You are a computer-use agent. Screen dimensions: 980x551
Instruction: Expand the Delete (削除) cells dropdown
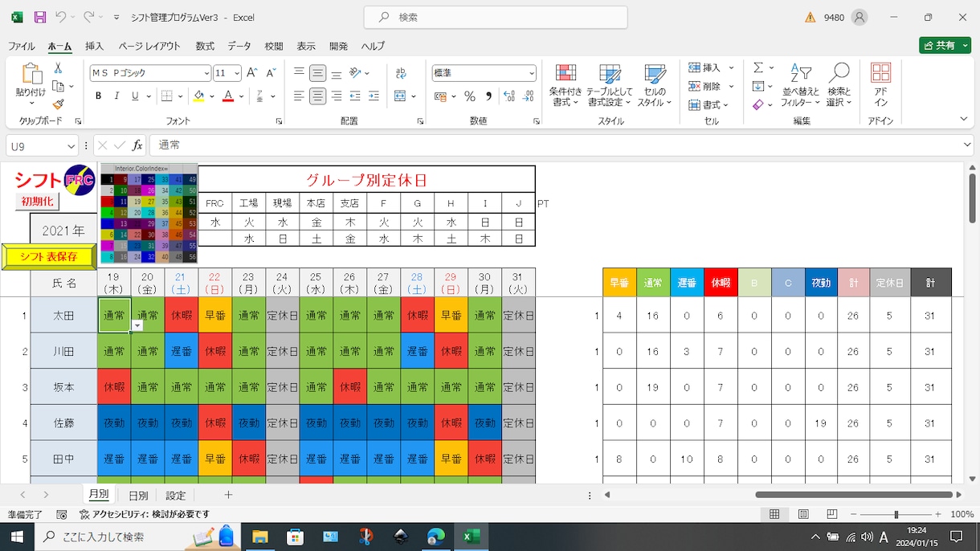pyautogui.click(x=731, y=86)
